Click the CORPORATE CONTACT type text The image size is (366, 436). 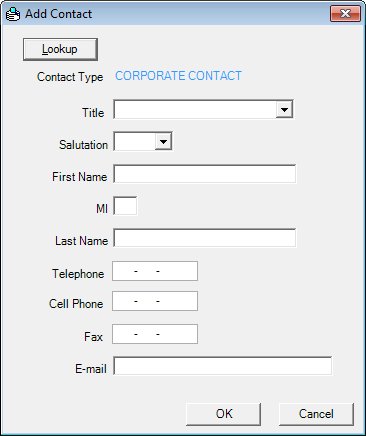(178, 76)
